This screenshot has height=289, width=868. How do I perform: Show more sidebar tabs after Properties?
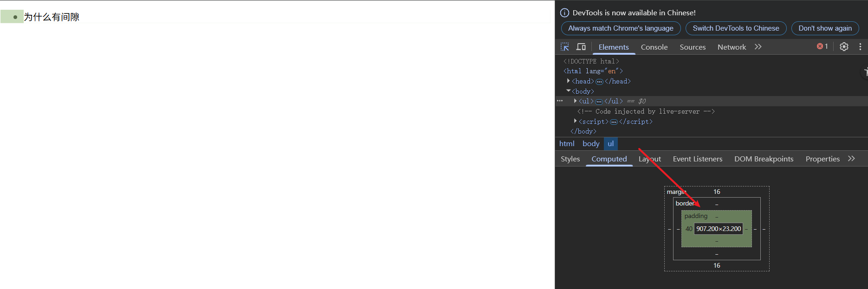[x=851, y=159]
